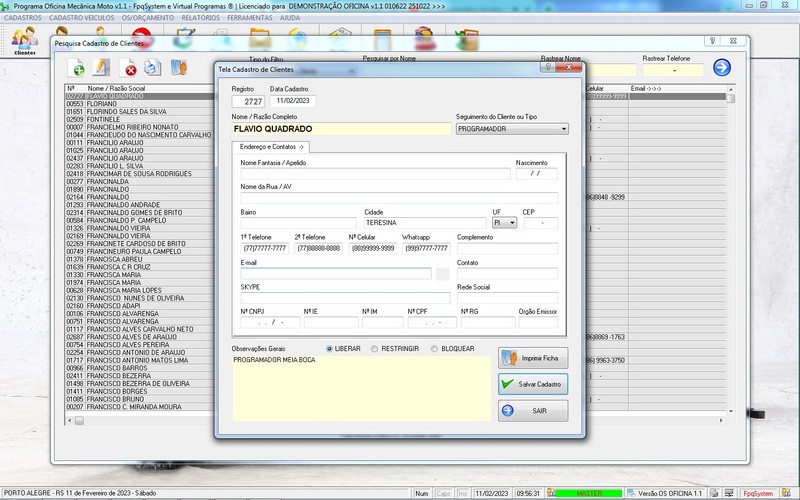Viewport: 800px width, 500px height.
Task: Click the main toolbar shopping basket icon
Action: point(467,39)
